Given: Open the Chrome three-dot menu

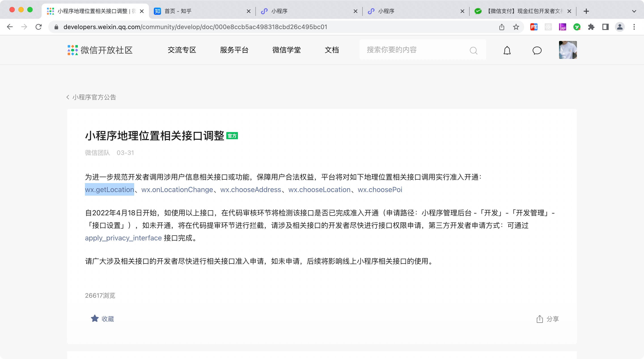Looking at the screenshot, I should (x=634, y=27).
